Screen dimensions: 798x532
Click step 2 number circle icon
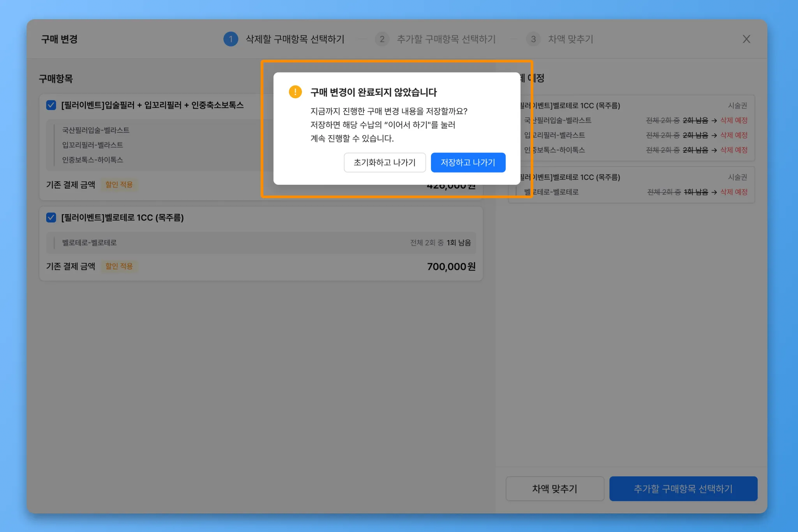382,39
